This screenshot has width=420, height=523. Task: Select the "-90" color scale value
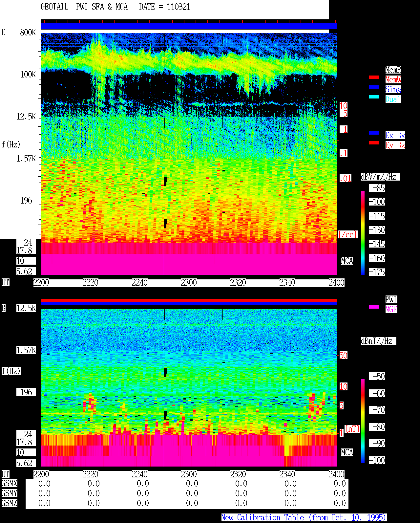click(377, 443)
